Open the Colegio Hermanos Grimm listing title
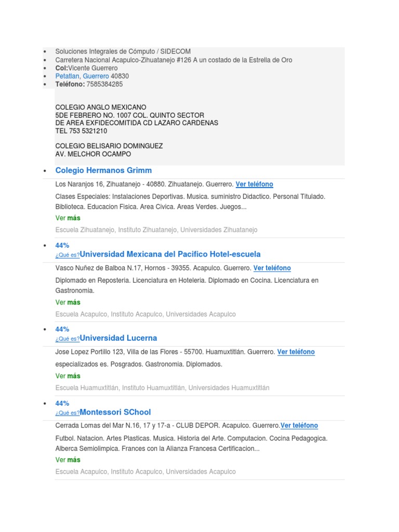Viewport: 399px width, 532px height. click(x=103, y=170)
